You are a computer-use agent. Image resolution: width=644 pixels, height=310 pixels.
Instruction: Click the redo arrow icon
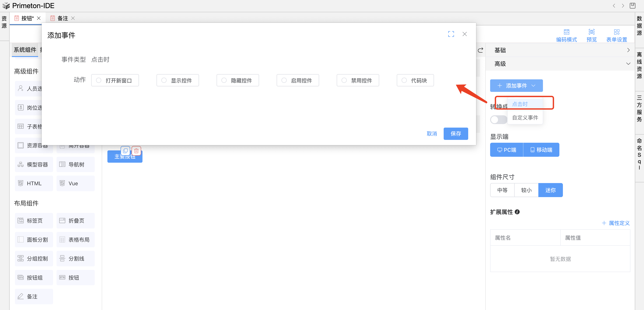tap(480, 50)
